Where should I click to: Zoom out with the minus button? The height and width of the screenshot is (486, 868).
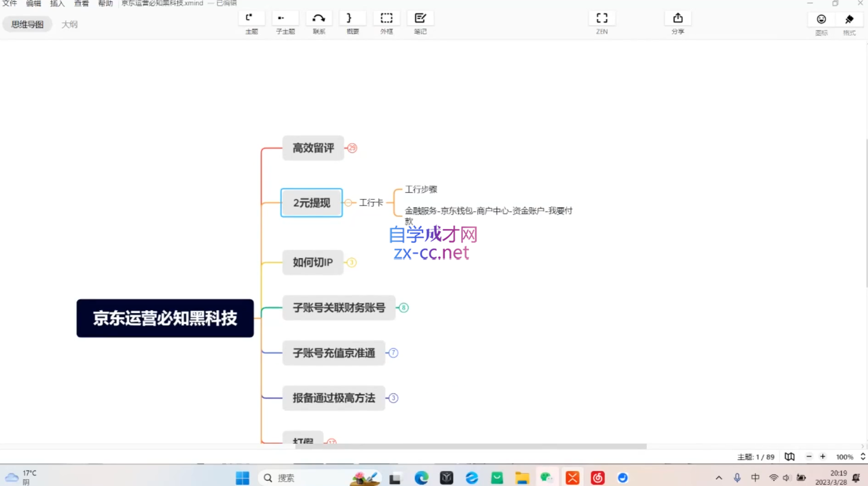[809, 457]
